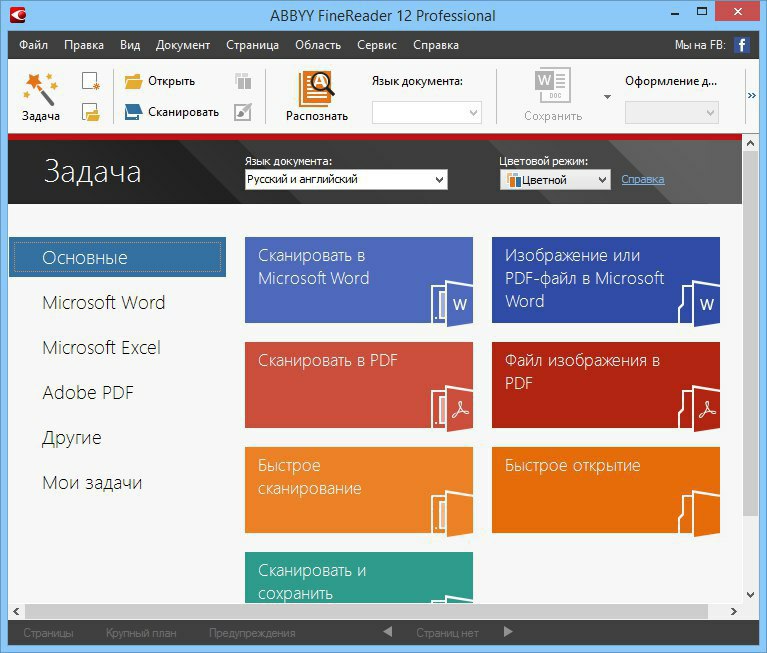Screen dimensions: 767x653
Task: Click vertical scrollbar down arrow
Action: pos(750,595)
